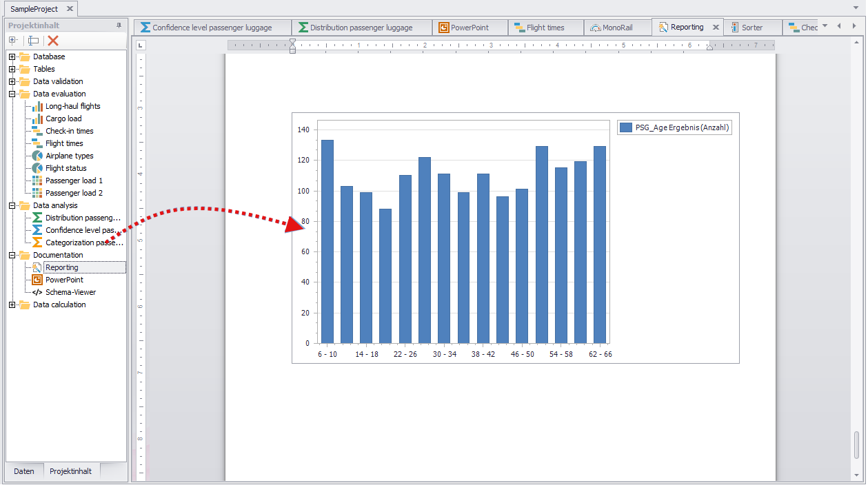Select the Projektinhalt bottom tab
868x485 pixels.
(x=70, y=471)
